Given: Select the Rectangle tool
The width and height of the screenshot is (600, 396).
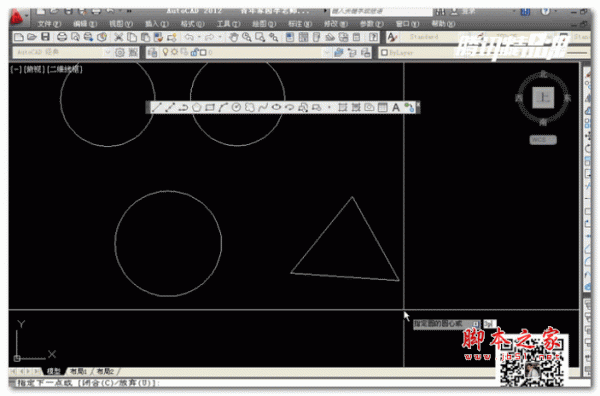Looking at the screenshot, I should (210, 108).
